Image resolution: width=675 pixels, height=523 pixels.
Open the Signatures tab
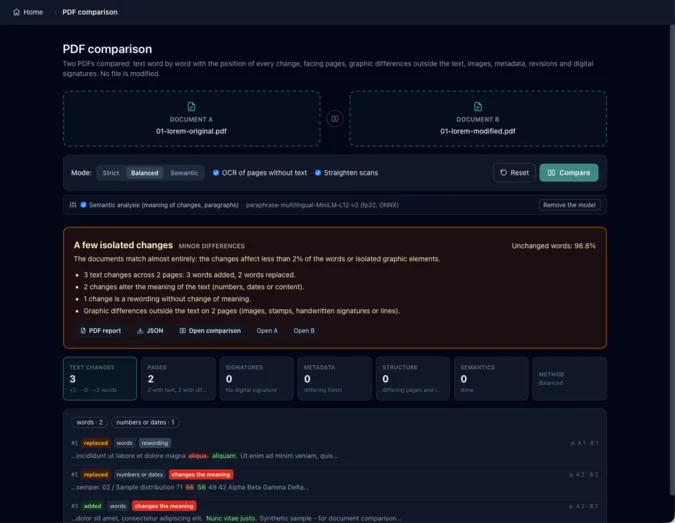[257, 378]
